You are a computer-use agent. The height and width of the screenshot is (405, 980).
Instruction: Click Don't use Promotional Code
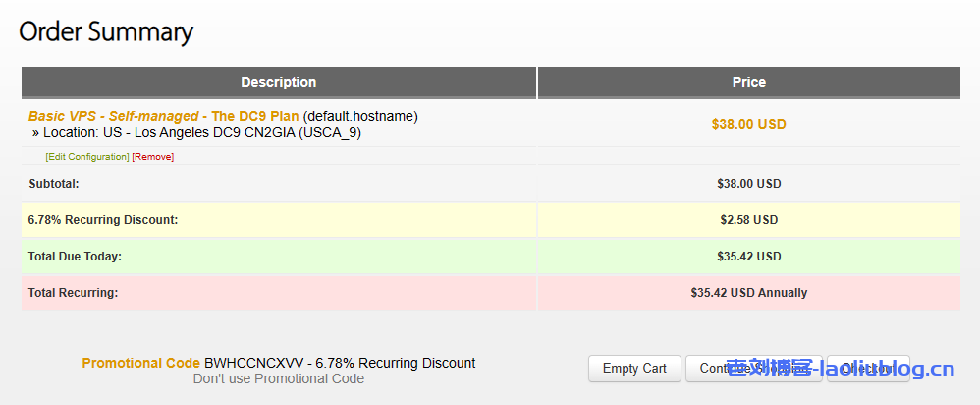point(278,378)
